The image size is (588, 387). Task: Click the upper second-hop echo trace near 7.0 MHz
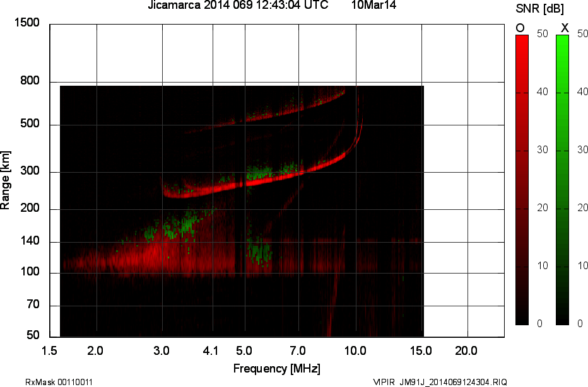298,108
